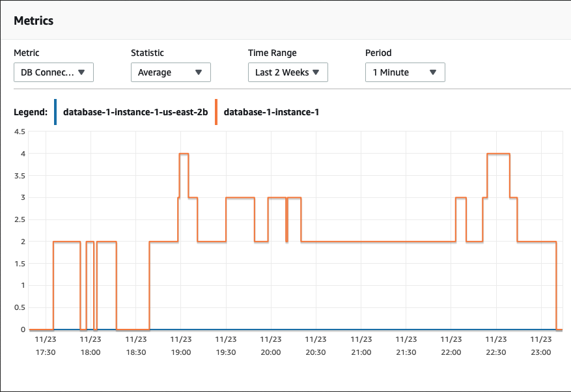The image size is (571, 392).
Task: Click the 23:00 time axis tick label
Action: (x=541, y=346)
